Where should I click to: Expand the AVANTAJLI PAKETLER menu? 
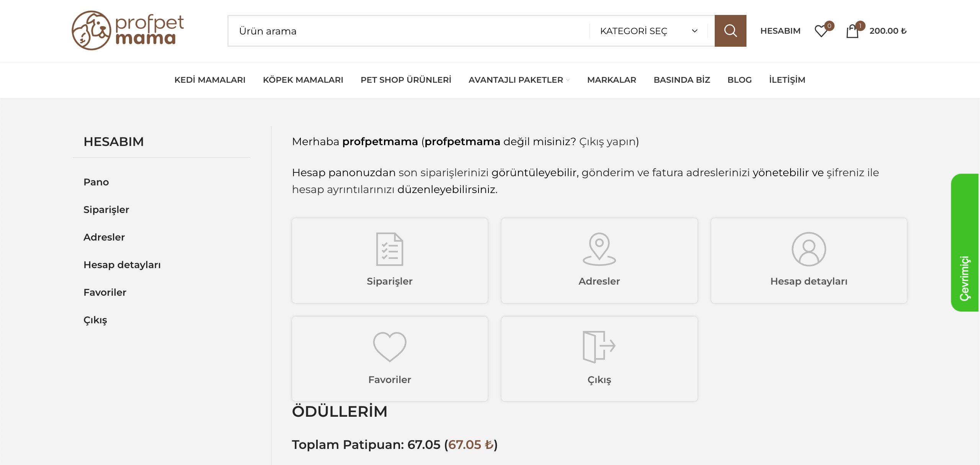(x=519, y=80)
